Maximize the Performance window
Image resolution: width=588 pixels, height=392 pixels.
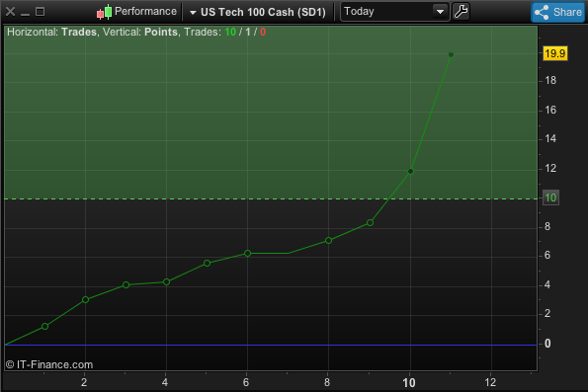pos(40,12)
